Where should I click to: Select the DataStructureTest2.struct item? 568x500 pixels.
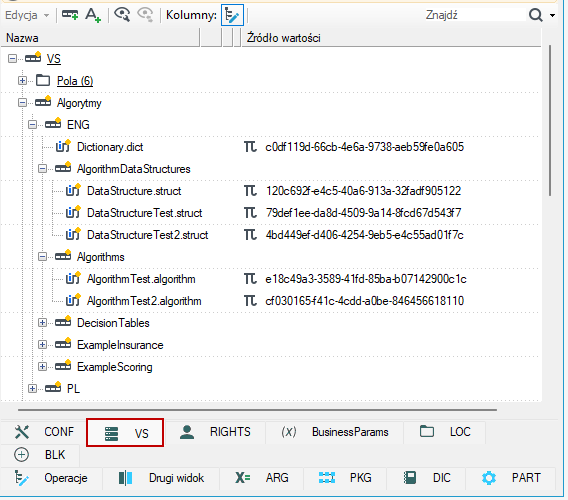pyautogui.click(x=147, y=235)
